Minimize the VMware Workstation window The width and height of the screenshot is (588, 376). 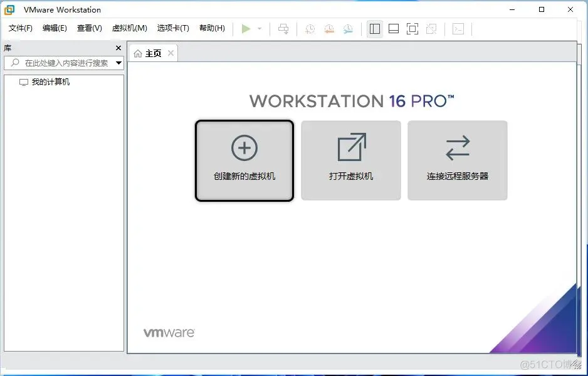tap(513, 10)
